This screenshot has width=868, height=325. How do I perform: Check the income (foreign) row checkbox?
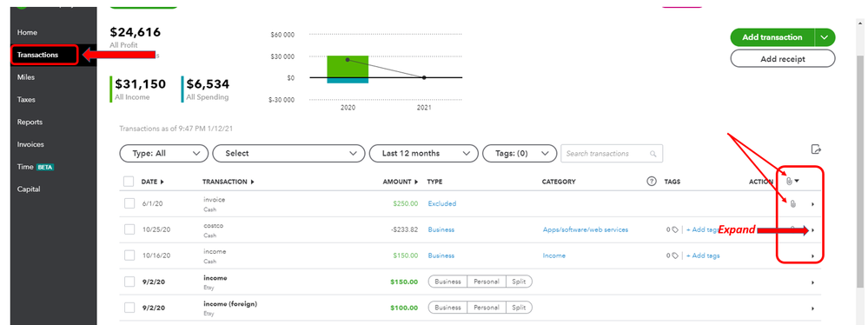(129, 308)
